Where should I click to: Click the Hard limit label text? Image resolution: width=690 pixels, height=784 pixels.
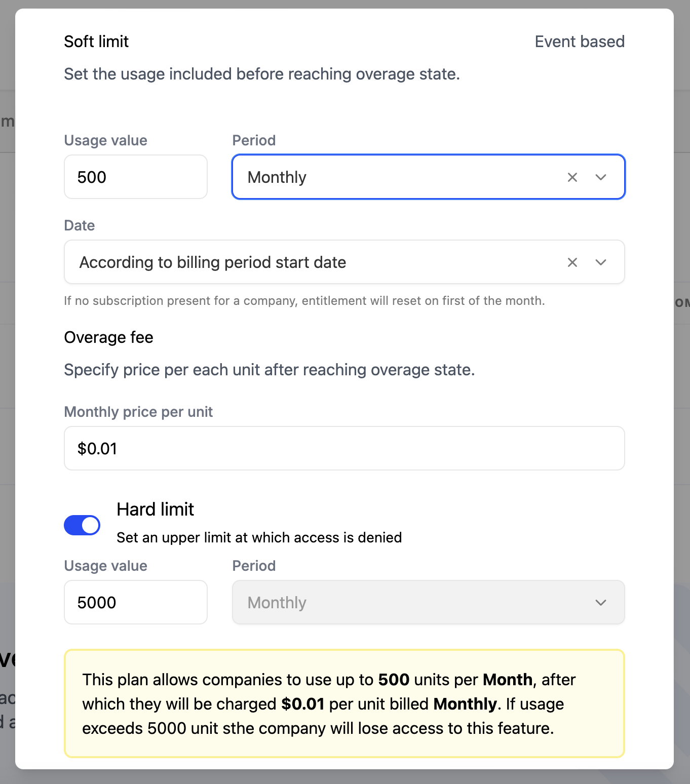click(155, 509)
